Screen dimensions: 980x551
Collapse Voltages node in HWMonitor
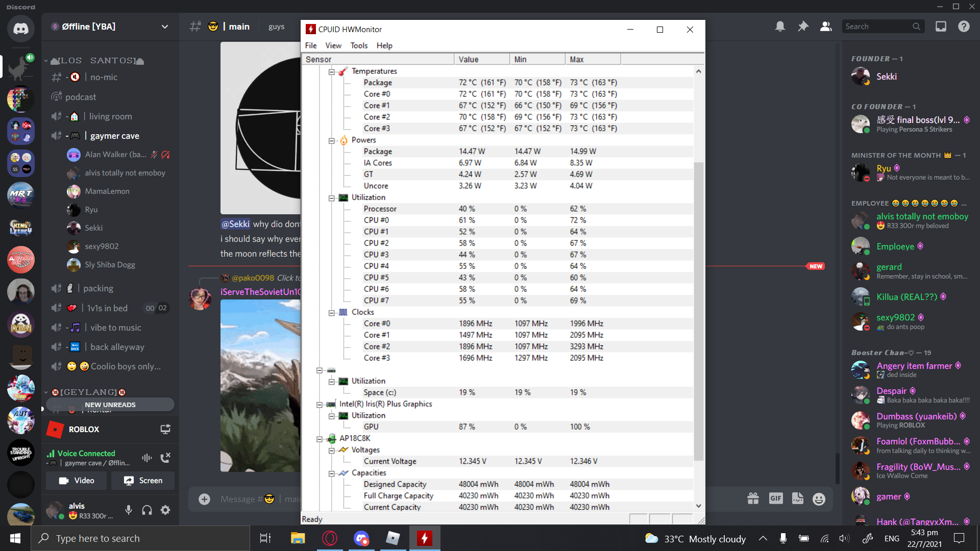pos(331,450)
